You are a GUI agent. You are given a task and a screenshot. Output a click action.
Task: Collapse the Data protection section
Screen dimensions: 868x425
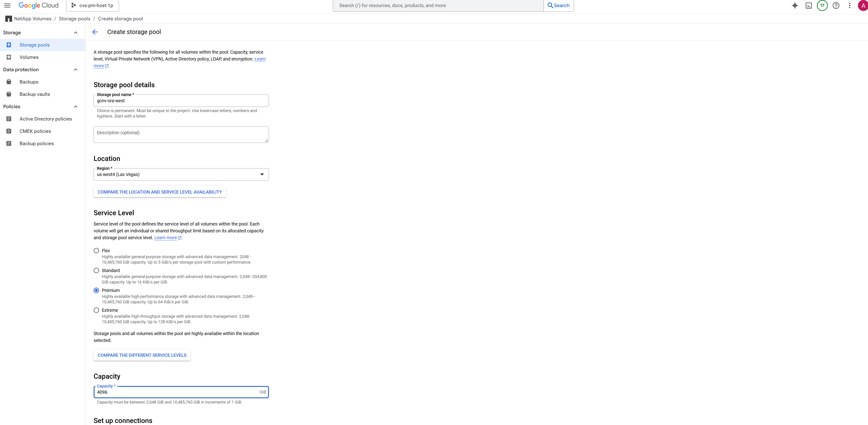76,70
